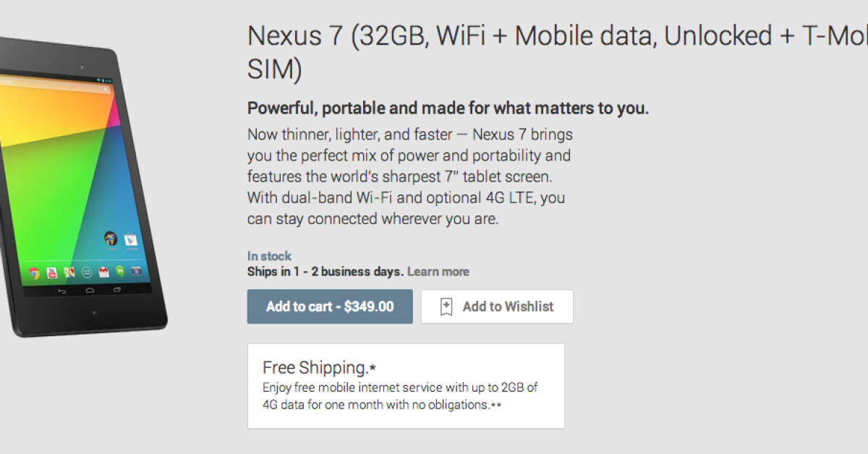Open the app drawer icon on the tablet
Screen dimensions: 868x454
(x=87, y=273)
